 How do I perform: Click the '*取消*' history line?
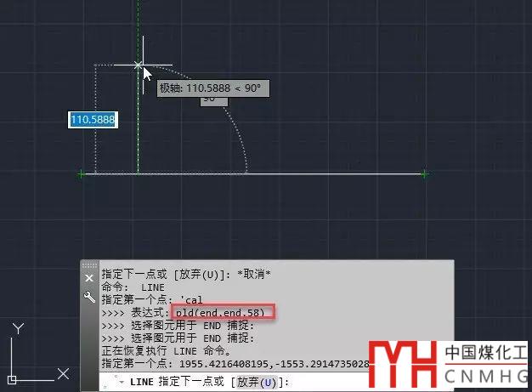pyautogui.click(x=186, y=274)
